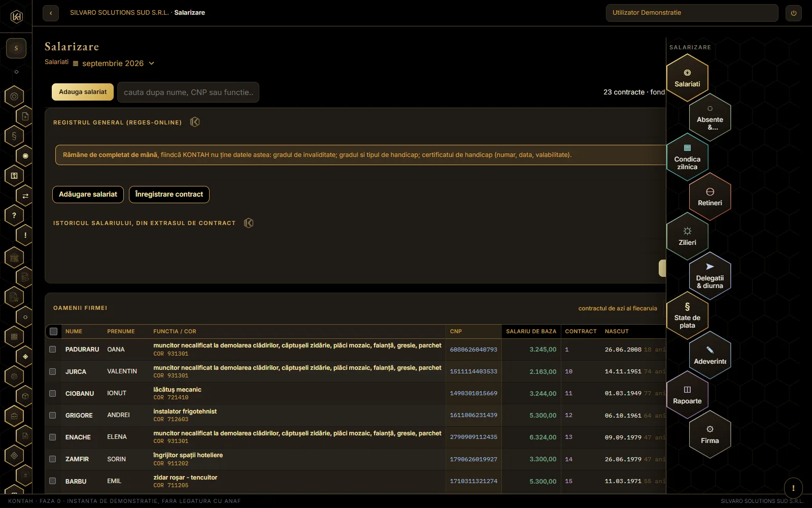This screenshot has width=812, height=508.
Task: Open the Firma hexagon with the gear
Action: click(710, 434)
